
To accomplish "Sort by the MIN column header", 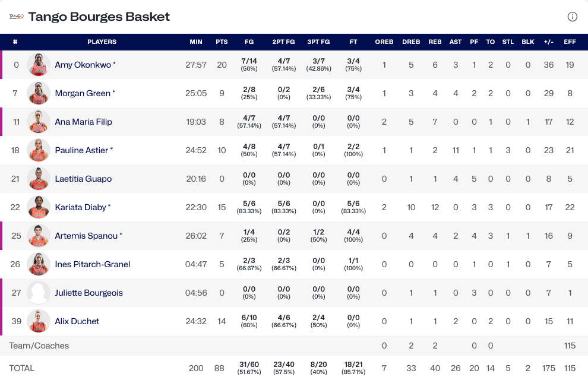I will pos(196,42).
